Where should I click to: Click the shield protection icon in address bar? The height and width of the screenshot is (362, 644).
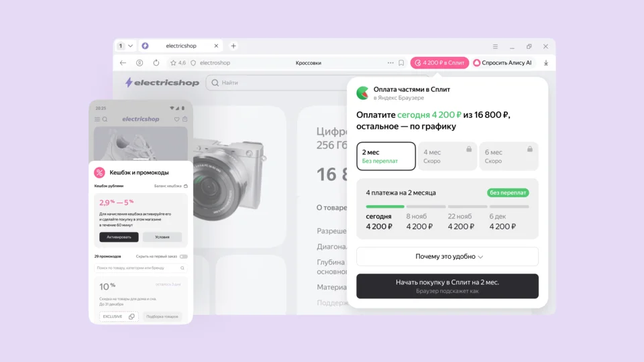point(193,63)
